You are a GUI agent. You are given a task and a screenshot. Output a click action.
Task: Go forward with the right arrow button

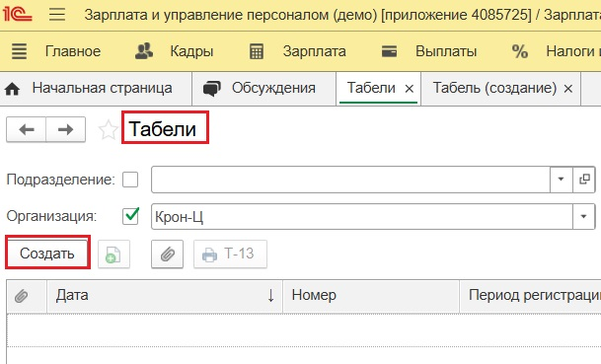click(x=65, y=129)
